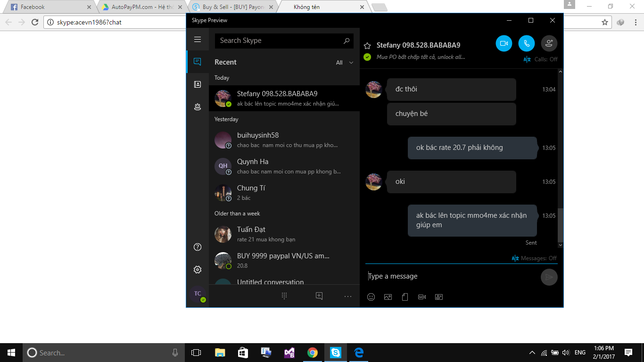Image resolution: width=644 pixels, height=362 pixels.
Task: Click the chat scrollbar down arrow
Action: (x=561, y=245)
